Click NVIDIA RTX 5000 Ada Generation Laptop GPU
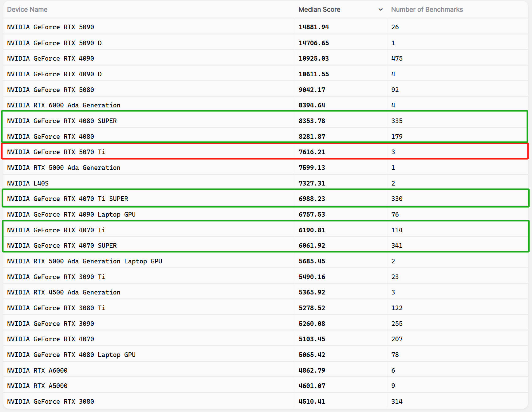The image size is (532, 412). point(85,261)
